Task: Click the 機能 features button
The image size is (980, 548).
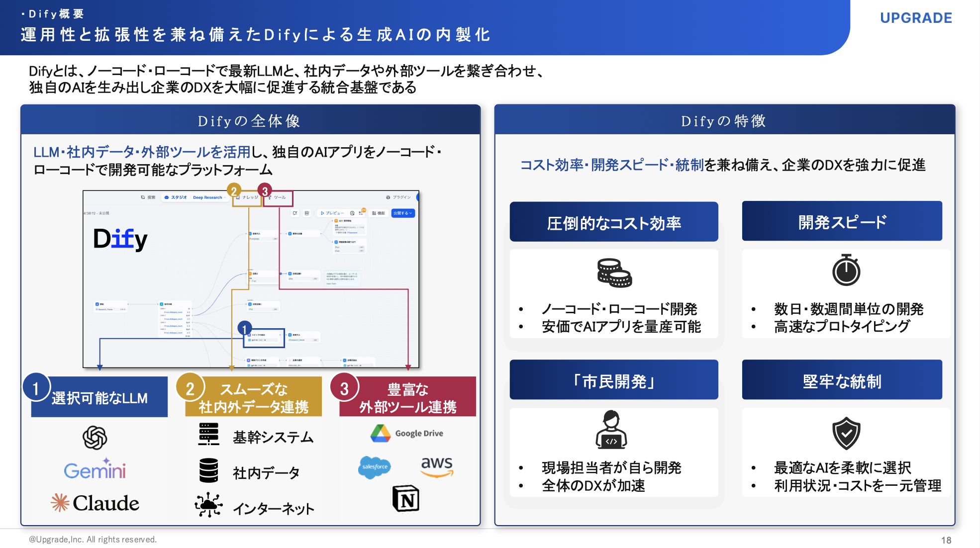Action: tap(379, 213)
